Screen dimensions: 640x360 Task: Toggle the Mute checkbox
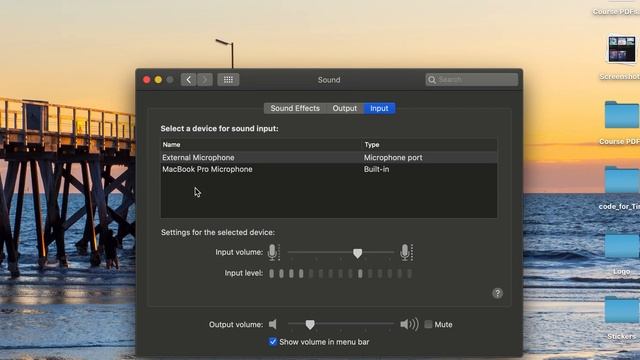(428, 324)
